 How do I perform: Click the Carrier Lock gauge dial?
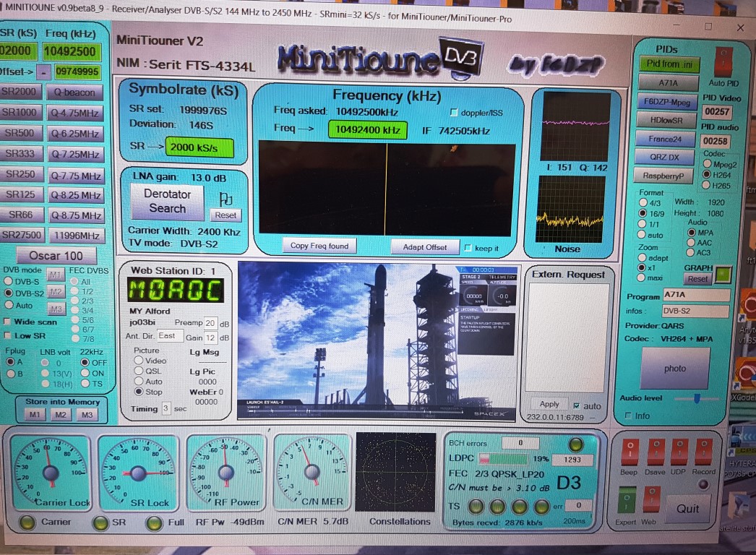(x=51, y=472)
